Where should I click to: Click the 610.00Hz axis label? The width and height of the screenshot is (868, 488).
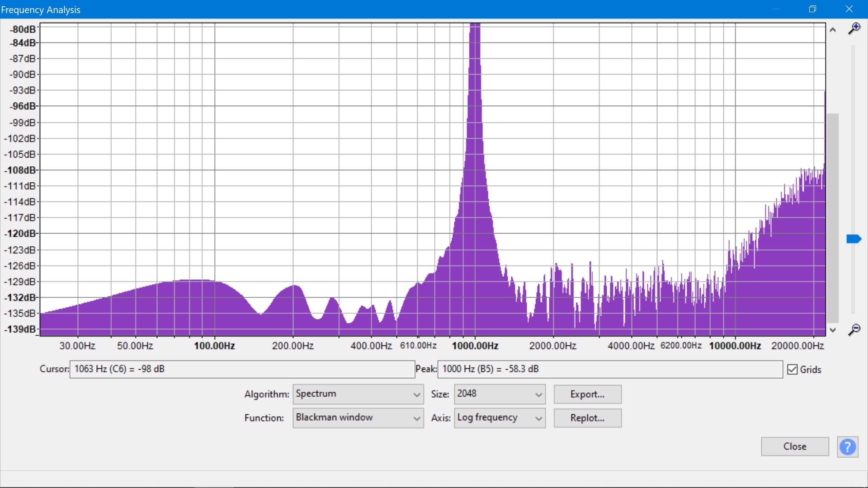tap(418, 346)
